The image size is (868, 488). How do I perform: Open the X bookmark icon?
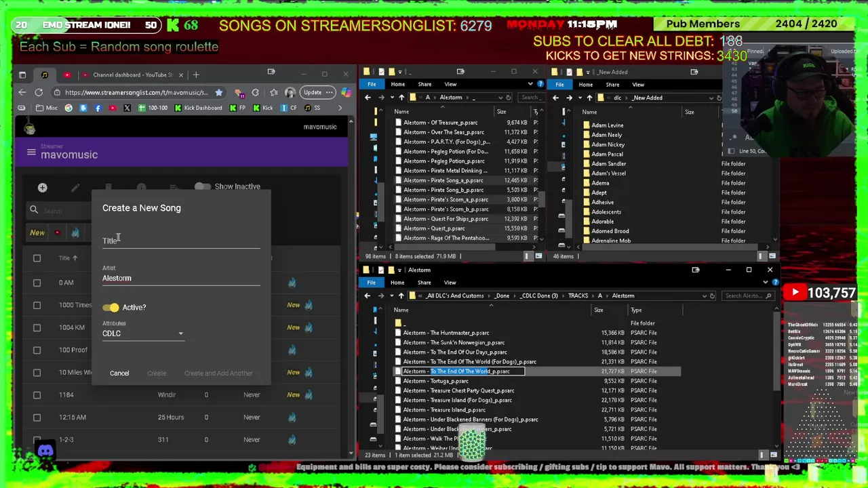pyautogui.click(x=127, y=108)
